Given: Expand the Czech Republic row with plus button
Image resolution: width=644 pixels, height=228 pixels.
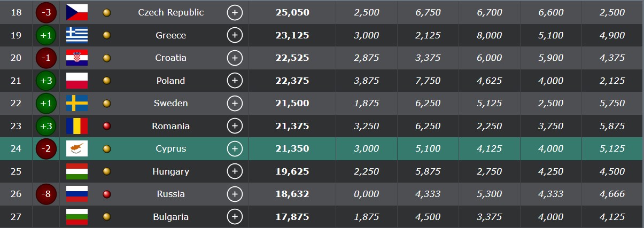Looking at the screenshot, I should tap(235, 12).
